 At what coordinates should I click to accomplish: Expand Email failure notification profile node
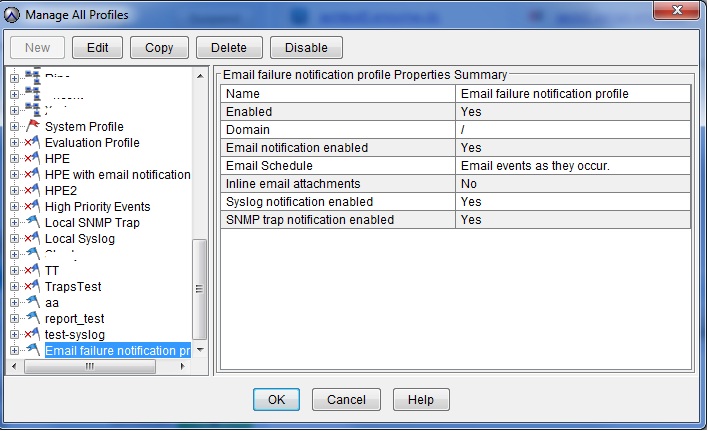coord(14,350)
